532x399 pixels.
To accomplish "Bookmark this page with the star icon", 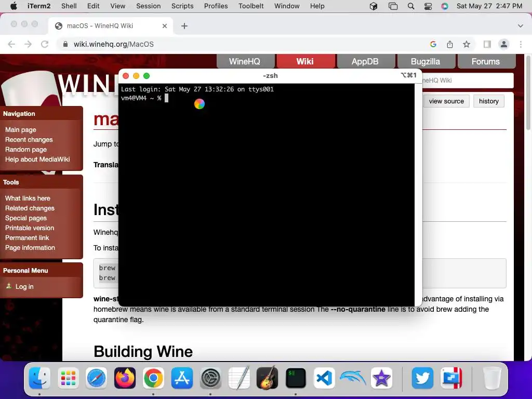I will [467, 44].
